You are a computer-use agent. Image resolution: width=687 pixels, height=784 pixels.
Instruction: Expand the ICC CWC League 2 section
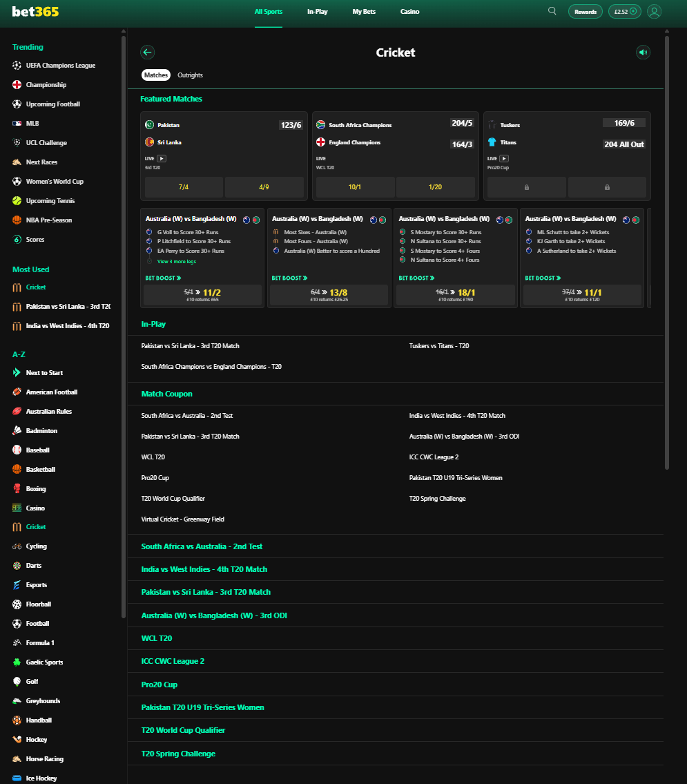click(x=395, y=661)
